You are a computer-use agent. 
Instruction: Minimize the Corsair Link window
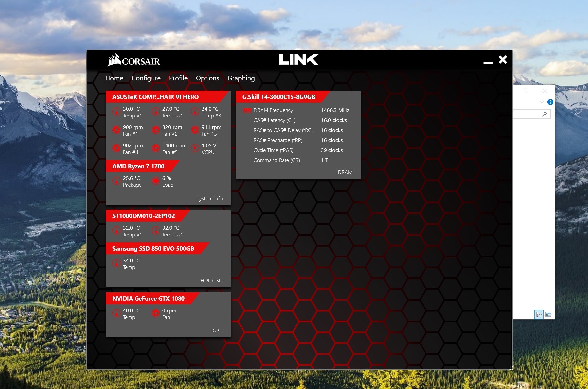tap(488, 62)
